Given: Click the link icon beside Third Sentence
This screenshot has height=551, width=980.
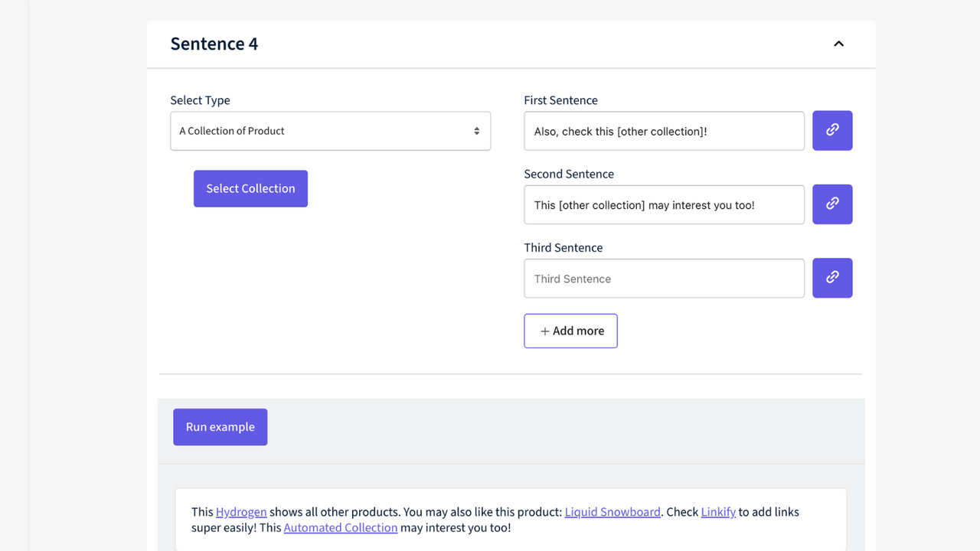Looking at the screenshot, I should click(x=832, y=278).
